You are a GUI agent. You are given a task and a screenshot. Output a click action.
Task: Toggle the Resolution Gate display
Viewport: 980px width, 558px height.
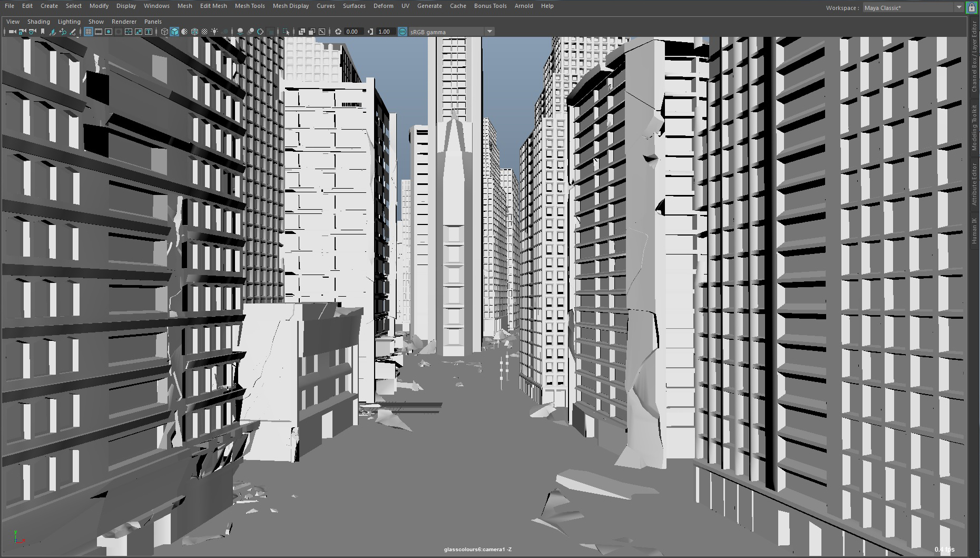click(x=109, y=32)
